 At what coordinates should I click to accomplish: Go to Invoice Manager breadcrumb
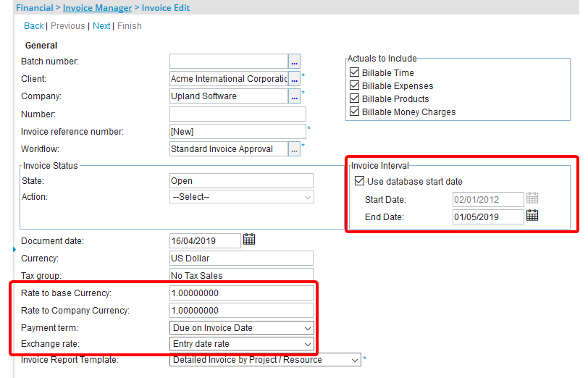pyautogui.click(x=97, y=8)
